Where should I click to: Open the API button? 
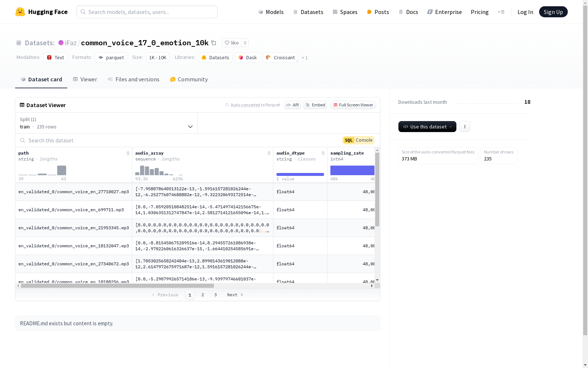click(x=293, y=105)
